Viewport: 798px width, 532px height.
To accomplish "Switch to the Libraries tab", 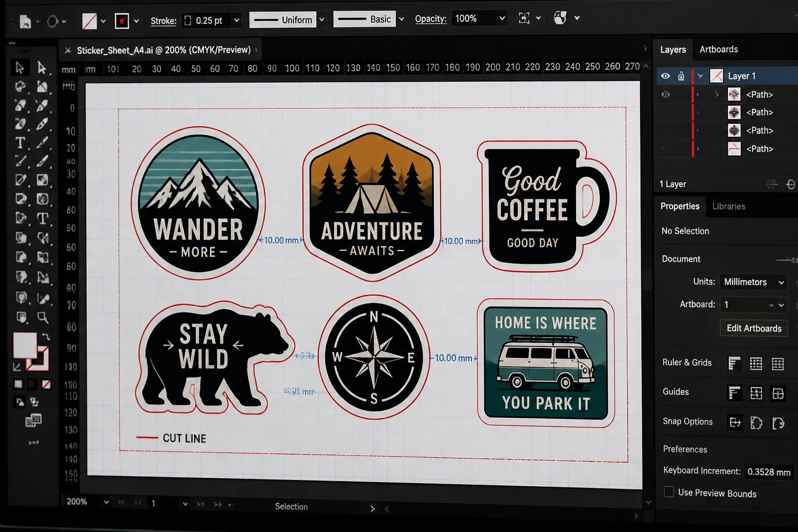I will (x=728, y=206).
